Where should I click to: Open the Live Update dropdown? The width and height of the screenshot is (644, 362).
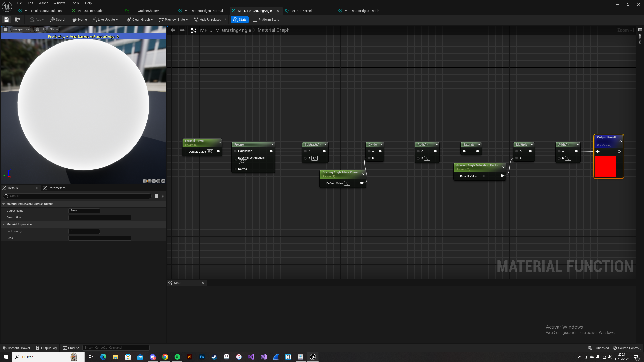tap(105, 20)
